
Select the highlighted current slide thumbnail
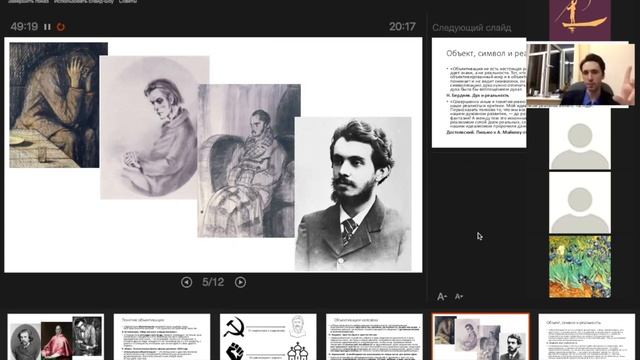(x=481, y=337)
